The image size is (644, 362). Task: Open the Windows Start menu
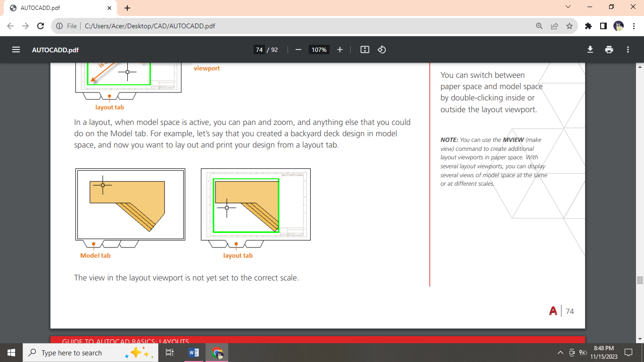coord(11,353)
